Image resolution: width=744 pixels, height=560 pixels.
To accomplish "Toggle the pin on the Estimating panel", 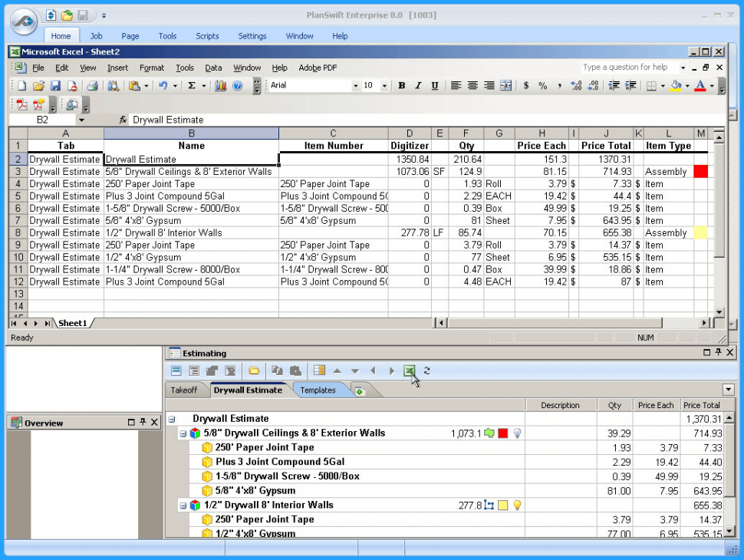I will click(719, 352).
